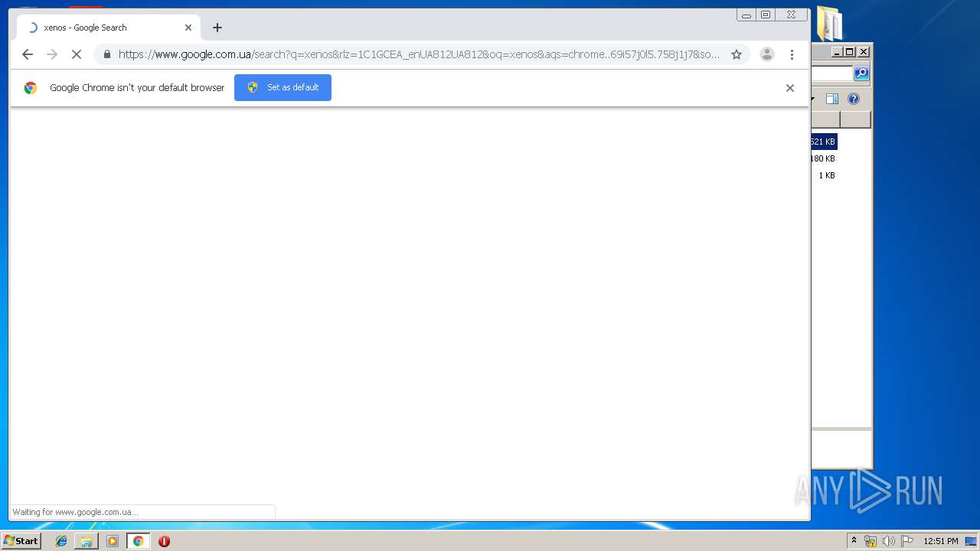Viewport: 980px width, 551px height.
Task: Click the Set as default button
Action: (x=283, y=87)
